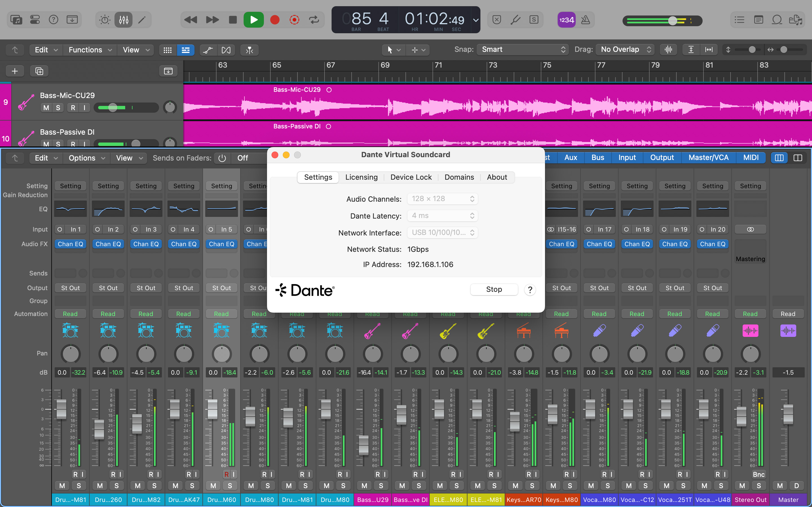Solo the Bass-Passive DI track

(58, 144)
